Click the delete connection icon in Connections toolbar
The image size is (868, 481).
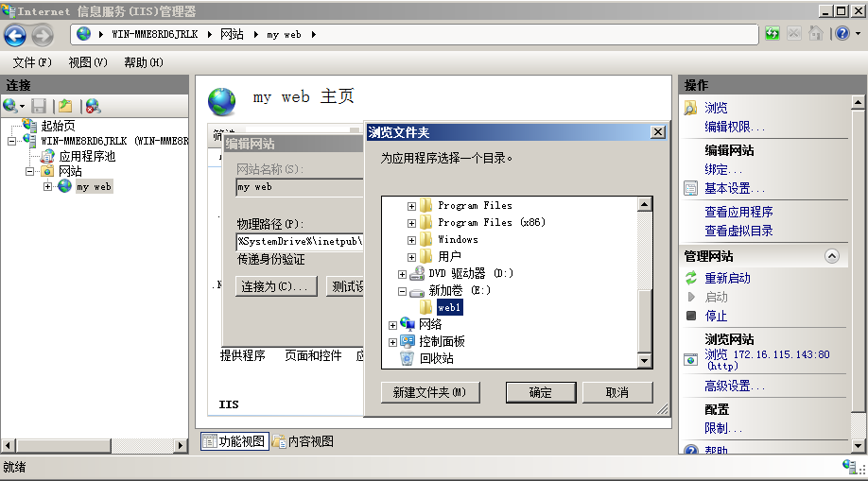click(x=93, y=106)
